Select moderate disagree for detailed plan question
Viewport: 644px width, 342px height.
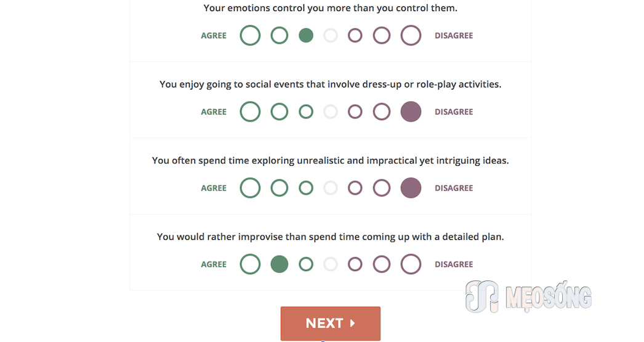(382, 264)
